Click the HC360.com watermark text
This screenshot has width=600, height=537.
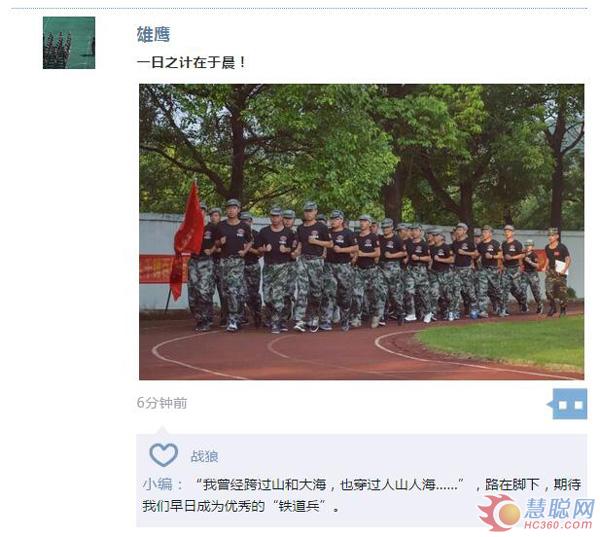[558, 524]
